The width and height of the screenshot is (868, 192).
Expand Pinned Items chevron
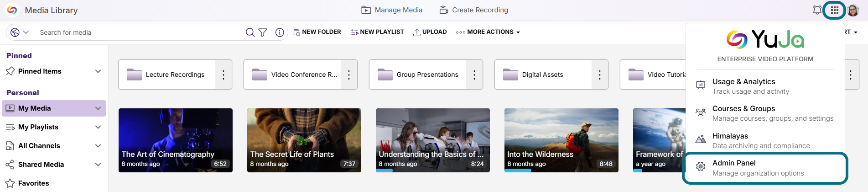coord(98,71)
